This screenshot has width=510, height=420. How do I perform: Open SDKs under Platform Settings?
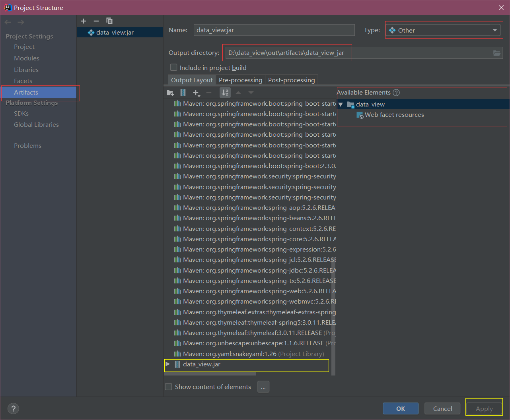point(21,114)
